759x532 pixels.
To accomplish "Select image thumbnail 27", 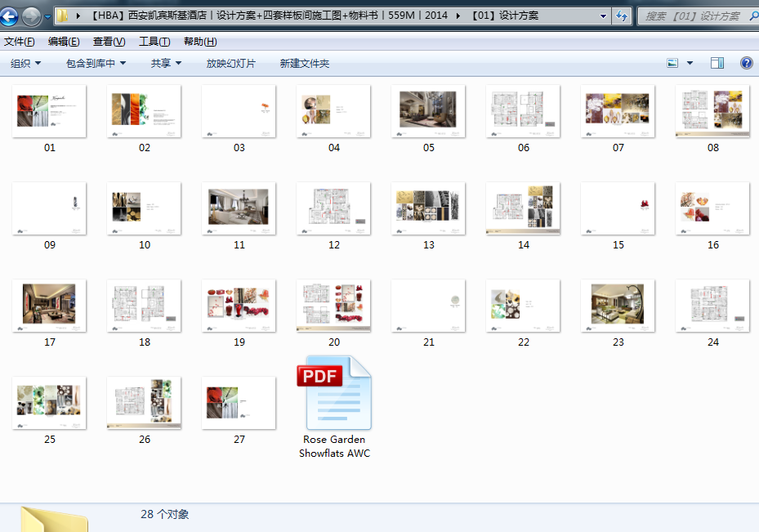I will coord(239,403).
